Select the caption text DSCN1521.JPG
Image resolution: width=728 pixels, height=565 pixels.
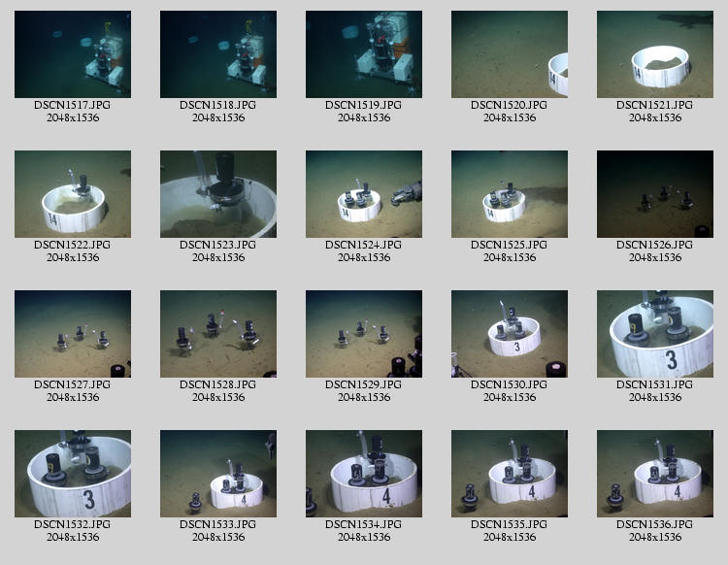(x=654, y=106)
